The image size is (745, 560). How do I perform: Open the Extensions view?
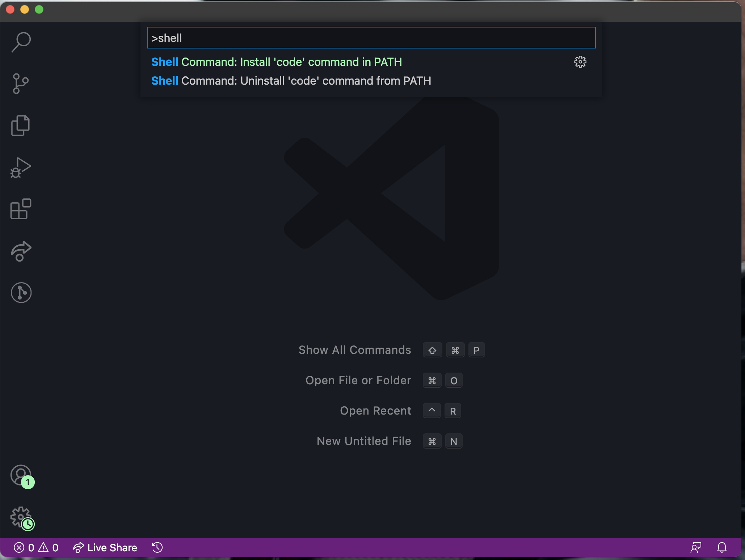tap(20, 209)
